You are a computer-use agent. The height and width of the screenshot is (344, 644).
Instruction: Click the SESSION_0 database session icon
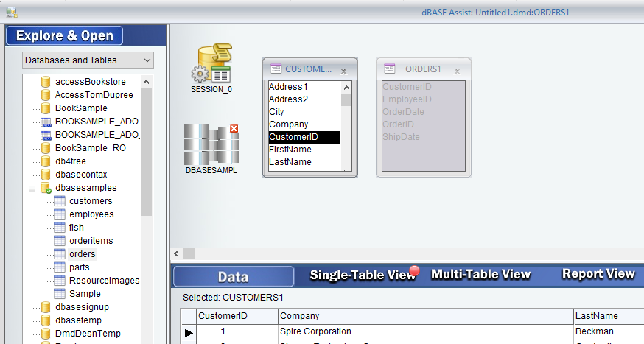pyautogui.click(x=211, y=64)
